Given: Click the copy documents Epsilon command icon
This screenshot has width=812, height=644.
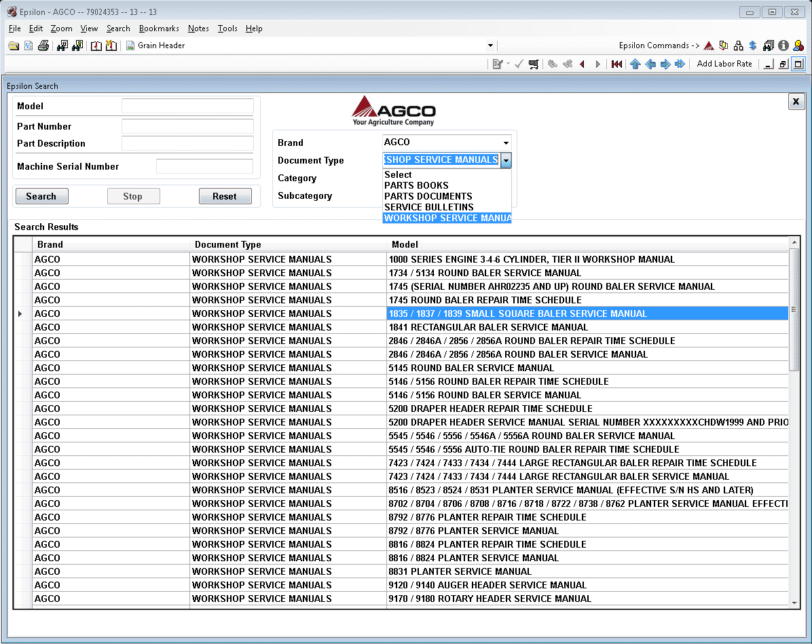Looking at the screenshot, I should click(724, 45).
